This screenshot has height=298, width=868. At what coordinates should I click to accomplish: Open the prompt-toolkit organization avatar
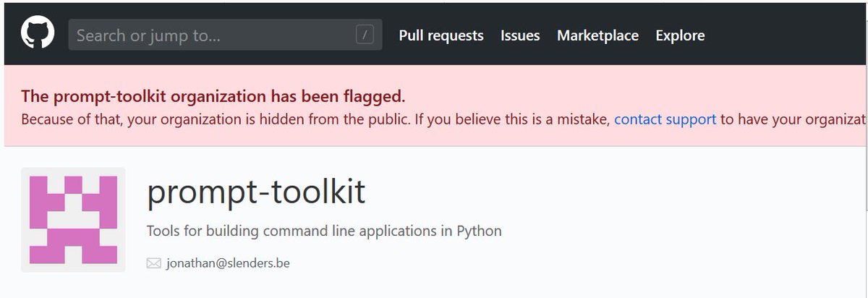point(73,220)
